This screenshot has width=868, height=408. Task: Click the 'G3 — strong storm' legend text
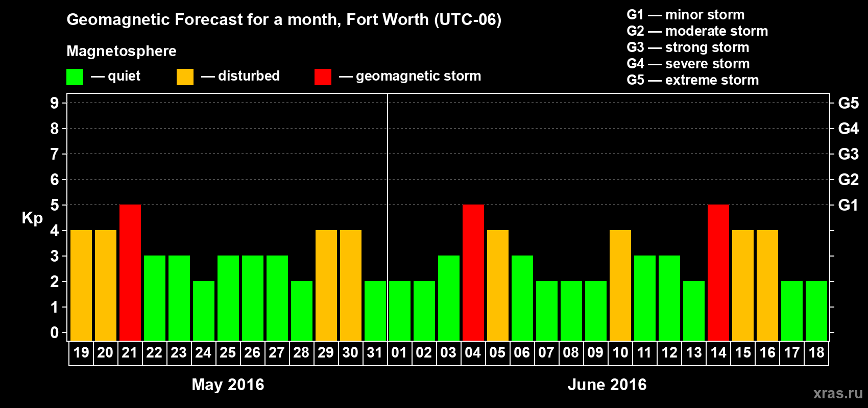688,47
